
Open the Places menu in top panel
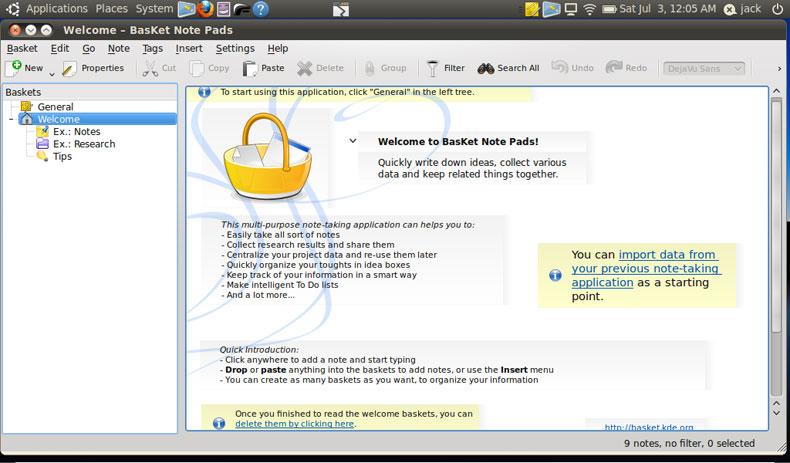(112, 9)
